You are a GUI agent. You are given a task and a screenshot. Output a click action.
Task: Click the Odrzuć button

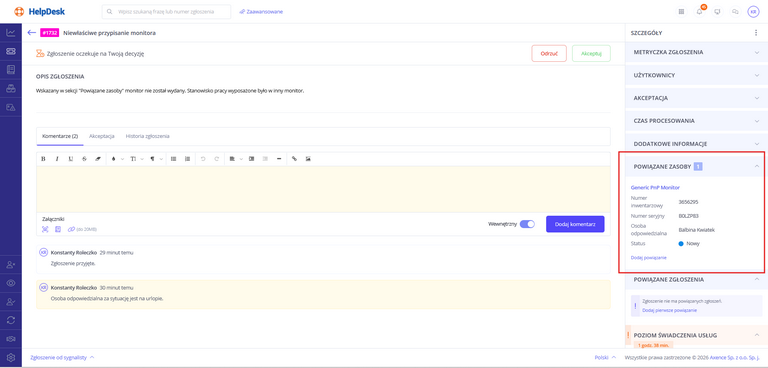click(x=549, y=53)
